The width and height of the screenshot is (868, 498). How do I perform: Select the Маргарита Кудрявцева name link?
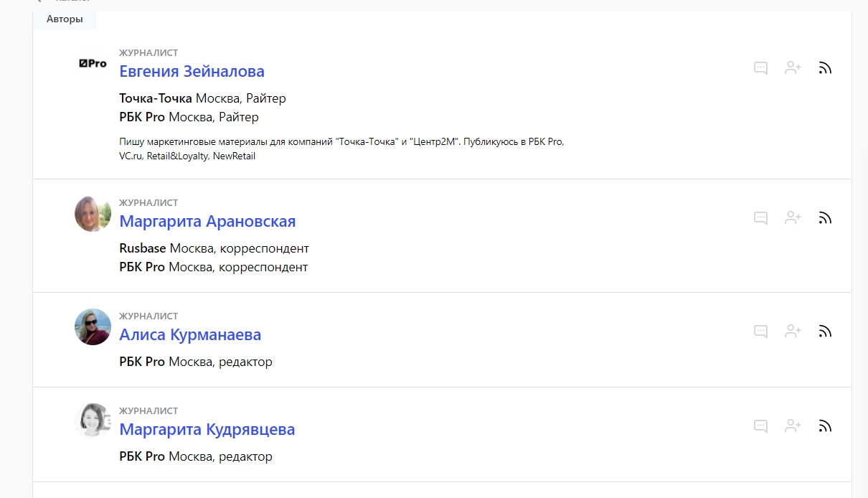[207, 430]
